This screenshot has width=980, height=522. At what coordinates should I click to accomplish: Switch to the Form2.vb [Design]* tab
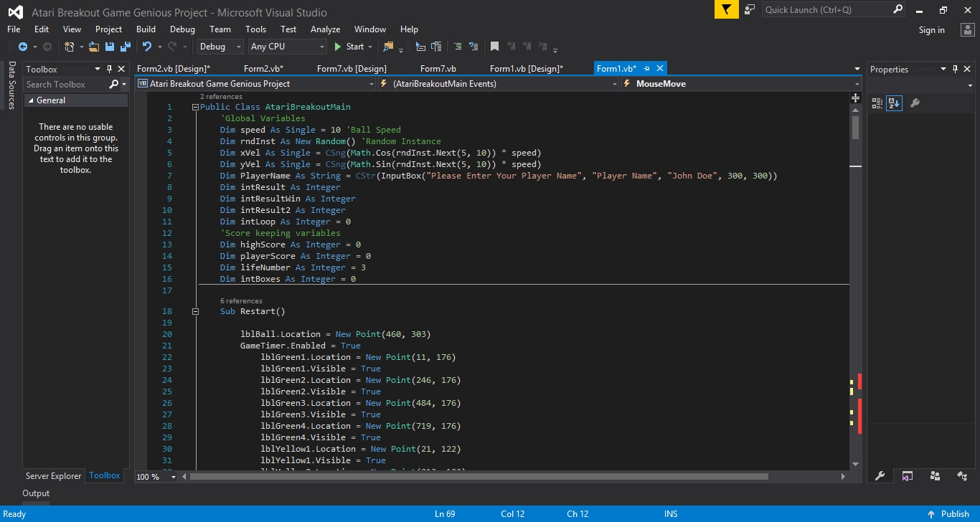coord(174,69)
